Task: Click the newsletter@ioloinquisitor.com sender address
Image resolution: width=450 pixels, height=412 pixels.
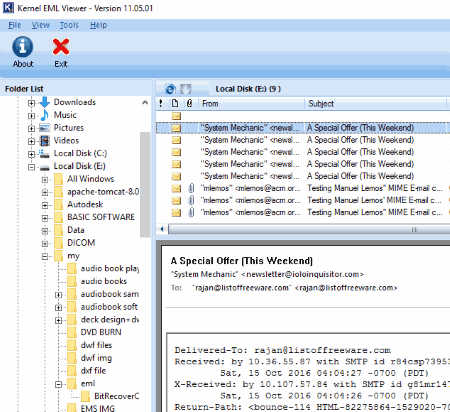Action: (302, 274)
